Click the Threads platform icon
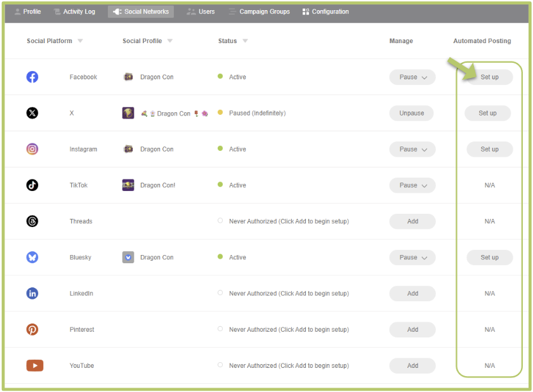Image resolution: width=533 pixels, height=392 pixels. coord(32,221)
